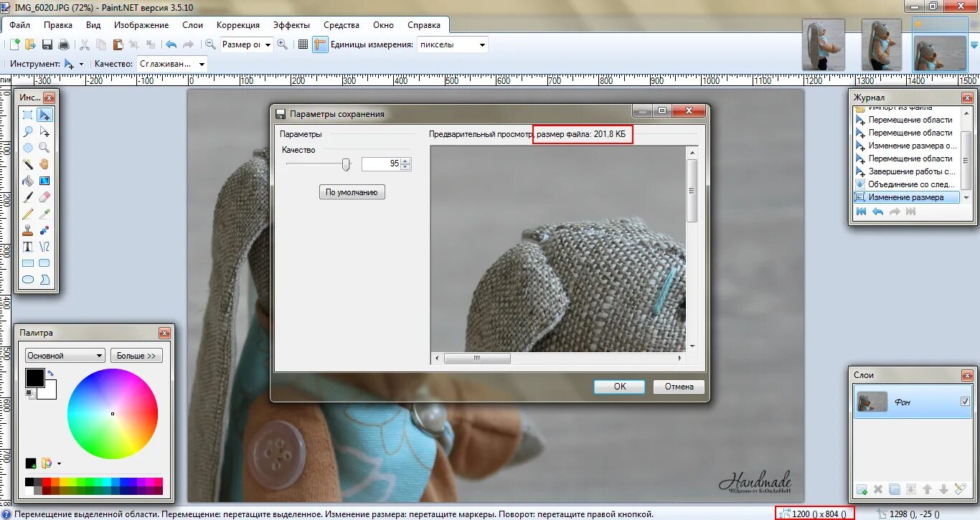Select the Clone Stamp tool
The image size is (980, 520).
click(x=28, y=230)
